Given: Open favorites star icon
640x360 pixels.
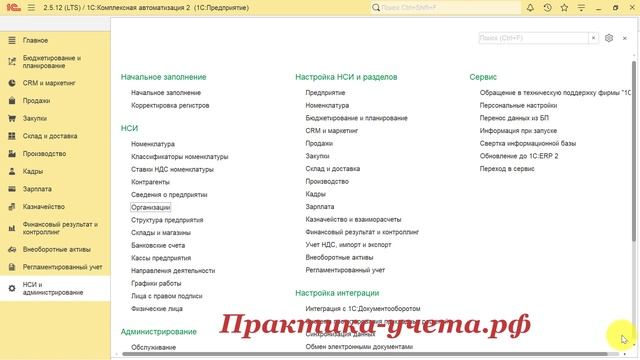Looking at the screenshot, I should click(x=564, y=7).
